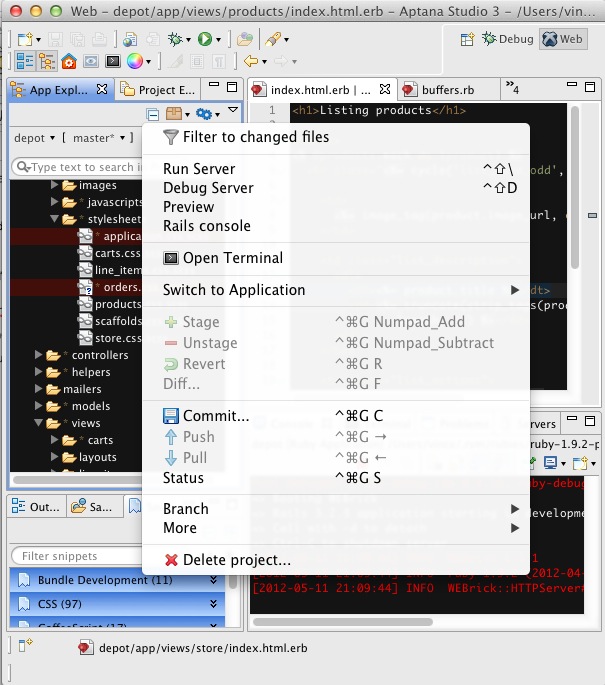Click the package box icon in App Explorer
This screenshot has height=685, width=605.
174,114
